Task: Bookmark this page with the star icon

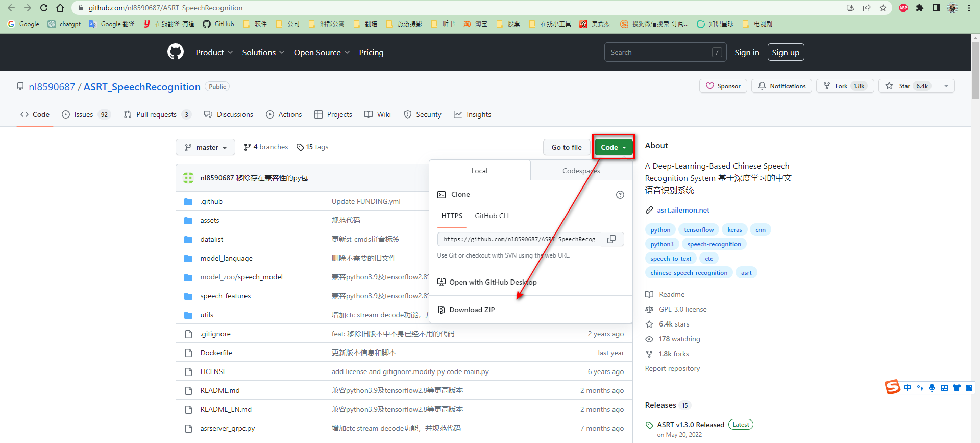Action: tap(883, 8)
